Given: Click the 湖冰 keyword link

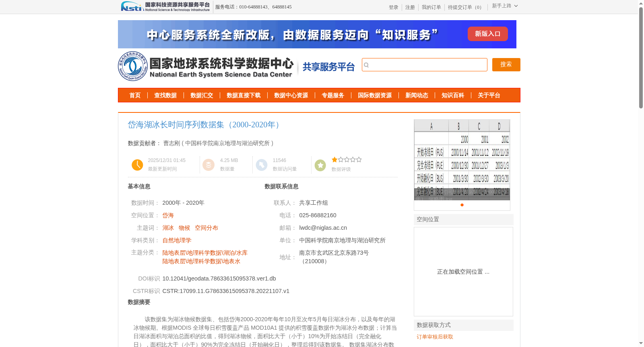Looking at the screenshot, I should (168, 228).
